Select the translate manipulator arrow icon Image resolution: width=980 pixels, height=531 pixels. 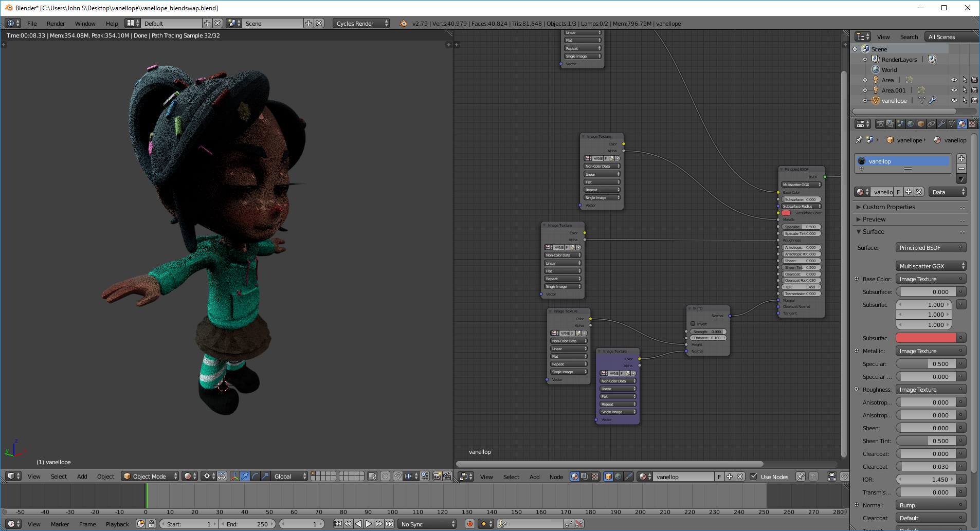(245, 477)
